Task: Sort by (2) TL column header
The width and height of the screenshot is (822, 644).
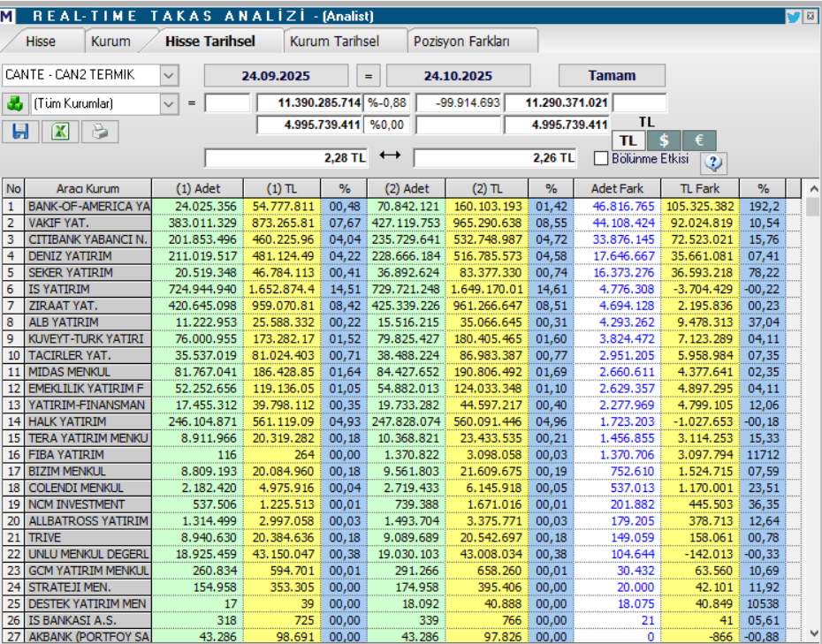Action: tap(487, 189)
